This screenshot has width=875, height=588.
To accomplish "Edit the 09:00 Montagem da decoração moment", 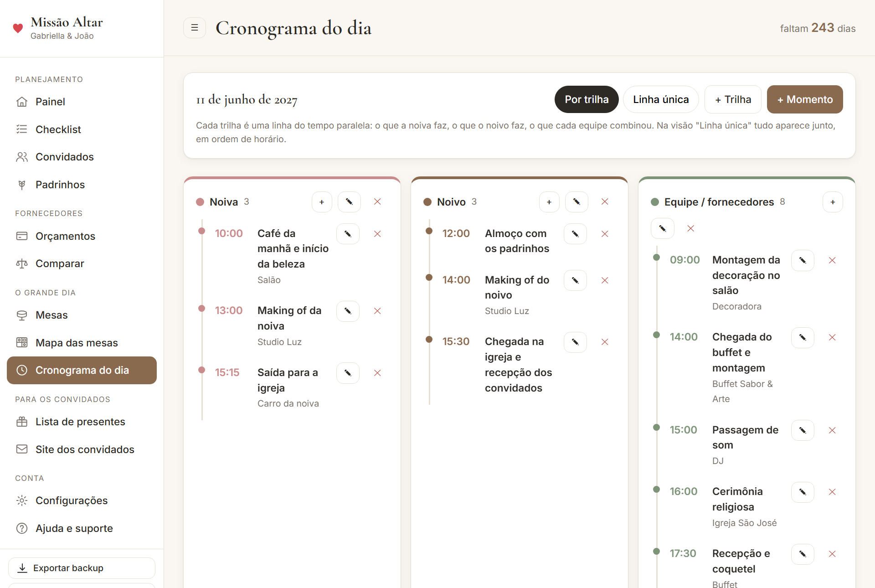I will (803, 260).
